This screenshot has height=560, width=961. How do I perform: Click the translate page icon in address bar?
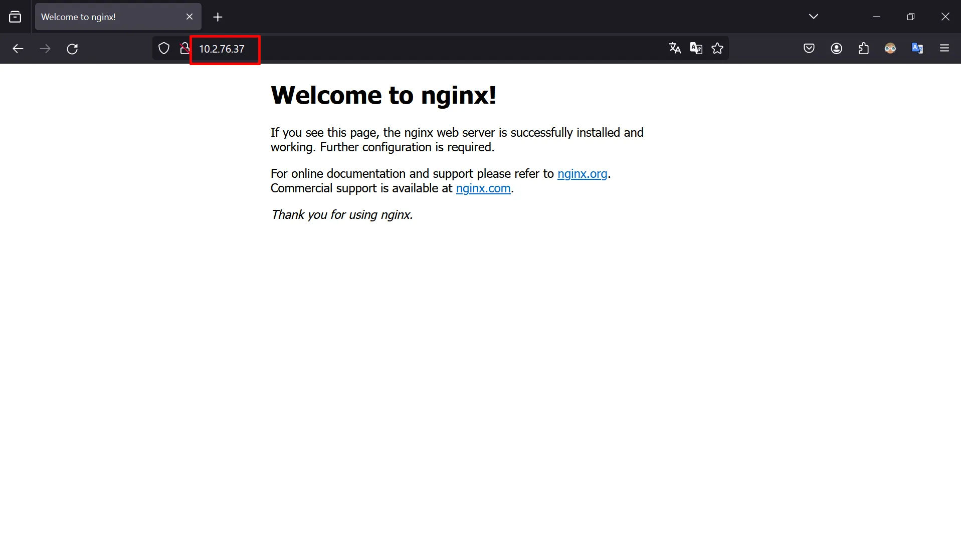point(675,48)
